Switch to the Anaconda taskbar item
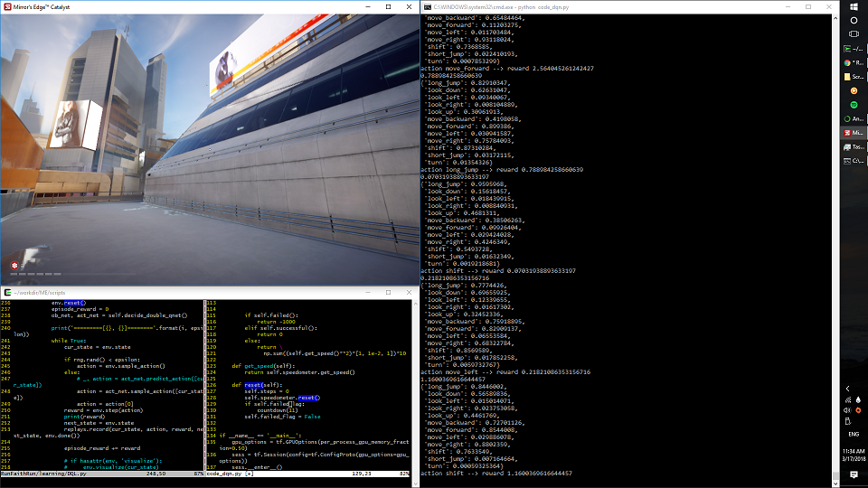 point(854,118)
